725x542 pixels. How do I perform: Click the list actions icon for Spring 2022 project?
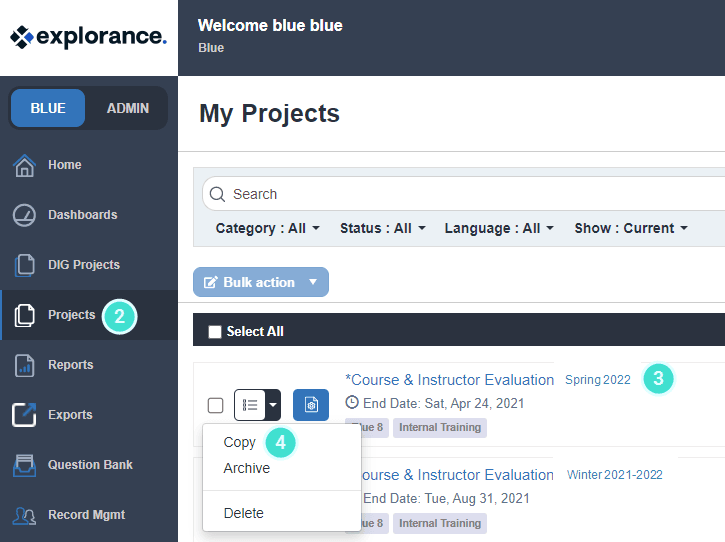coord(250,405)
